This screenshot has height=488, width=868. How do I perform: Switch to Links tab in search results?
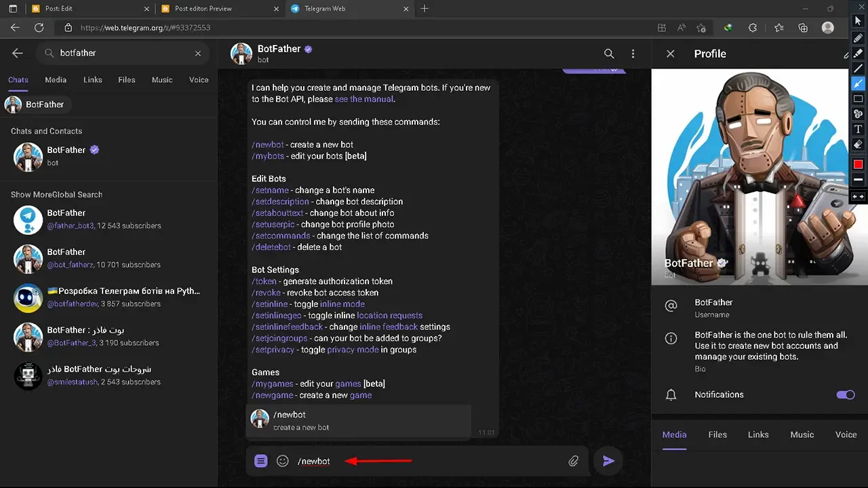[x=93, y=79]
